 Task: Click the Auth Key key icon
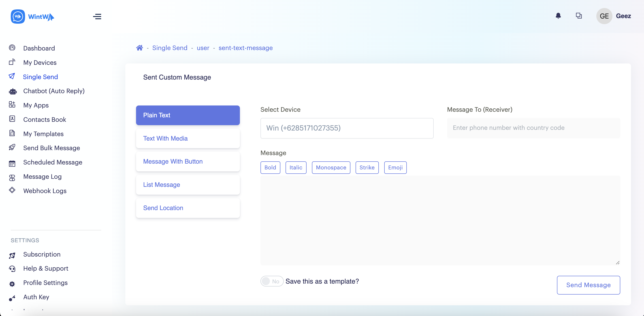coord(12,298)
